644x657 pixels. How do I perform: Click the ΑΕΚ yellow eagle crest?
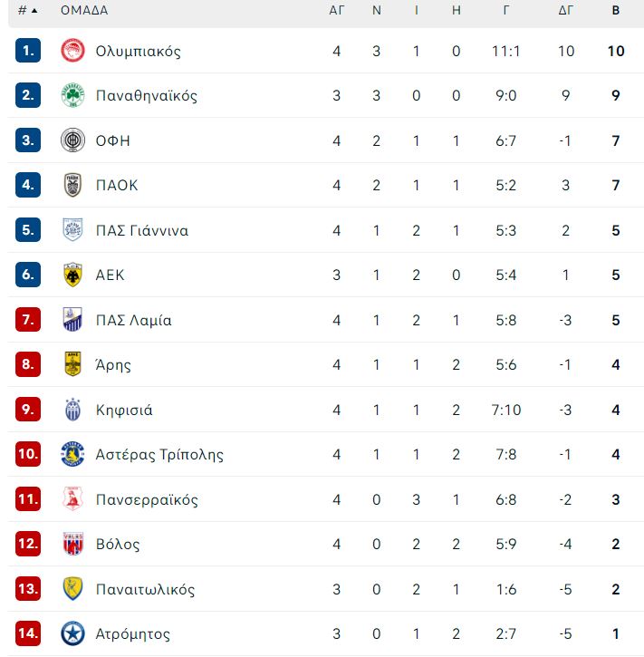72,275
